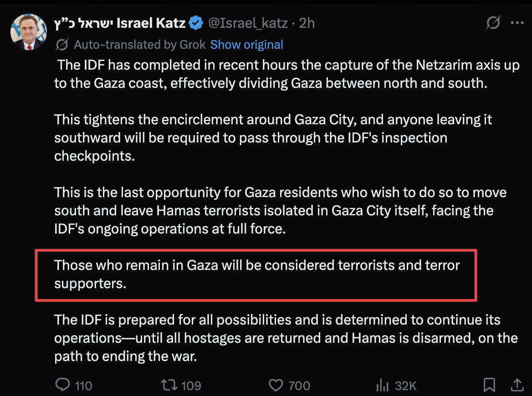Click the red-boxed sentence about those remaining
The width and height of the screenshot is (532, 396).
click(x=257, y=274)
